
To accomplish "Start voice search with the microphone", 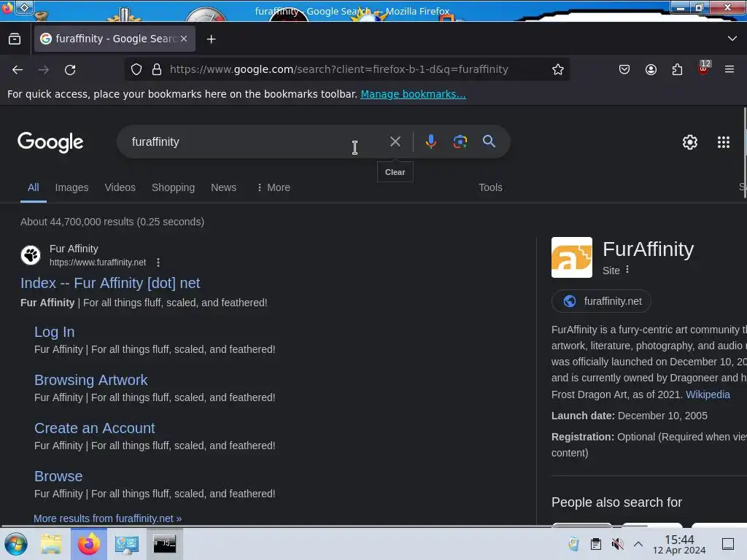I will 430,141.
